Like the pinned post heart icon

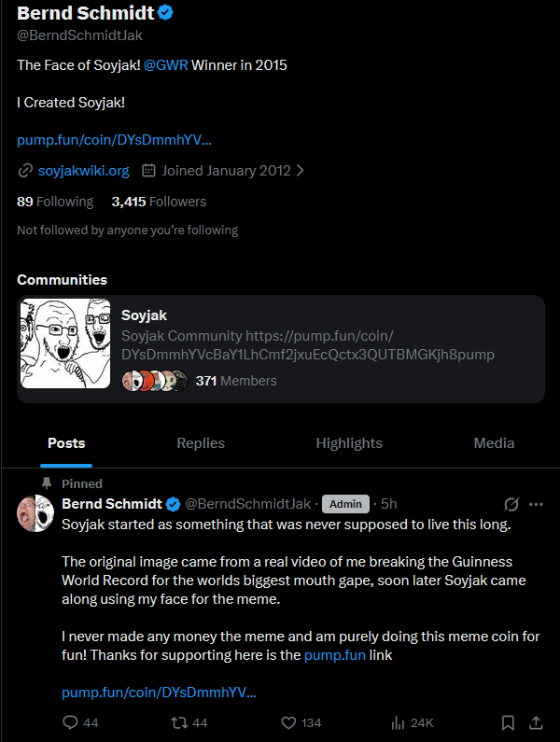tap(288, 722)
